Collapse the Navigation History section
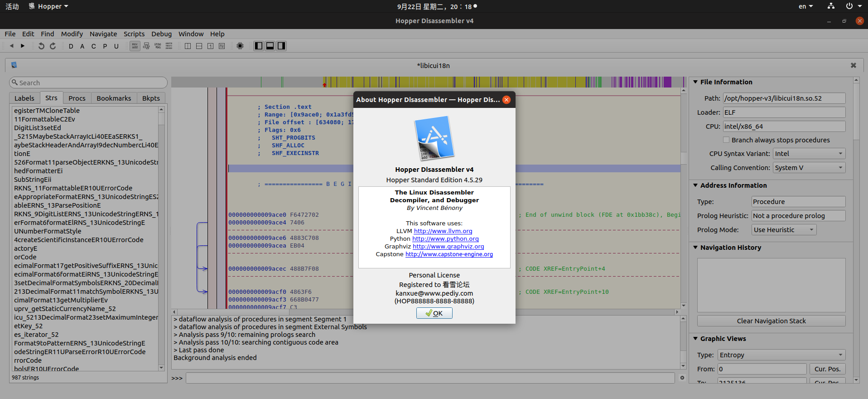Screen dimensions: 868x399 (x=695, y=248)
